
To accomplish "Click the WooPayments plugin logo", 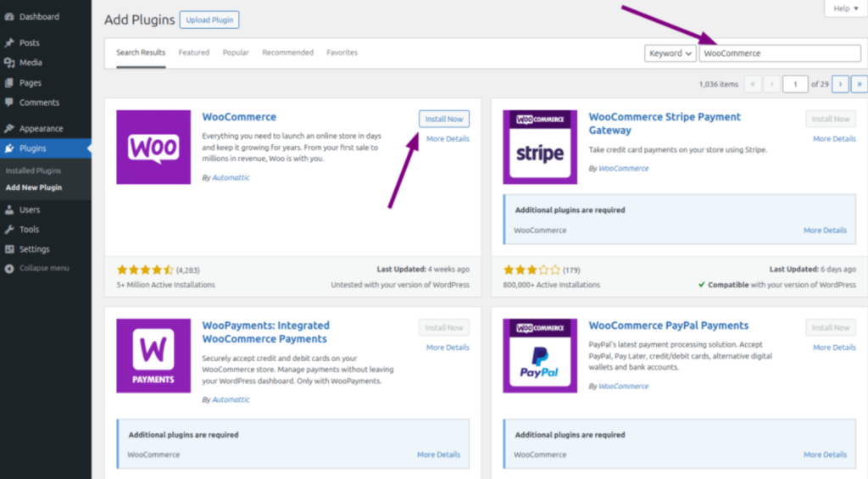I will tap(153, 355).
